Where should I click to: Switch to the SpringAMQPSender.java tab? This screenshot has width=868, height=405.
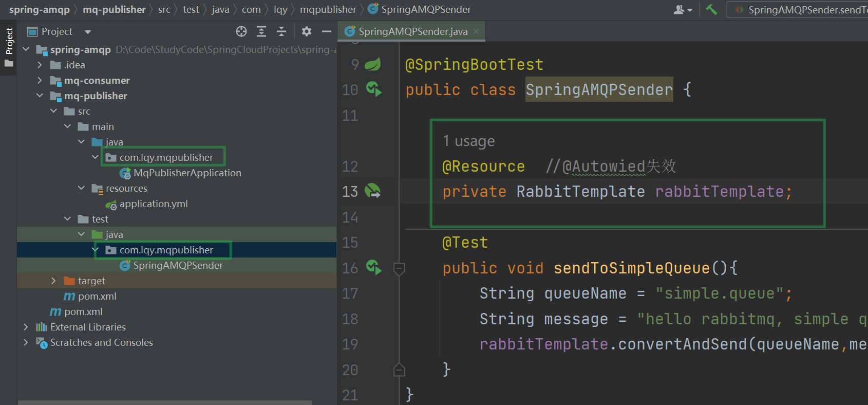pos(412,32)
